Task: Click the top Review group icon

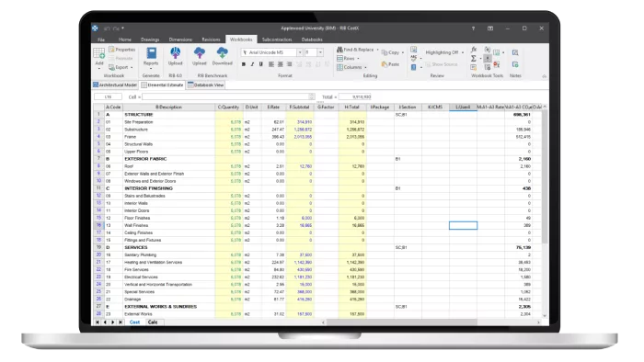Action: coord(414,50)
